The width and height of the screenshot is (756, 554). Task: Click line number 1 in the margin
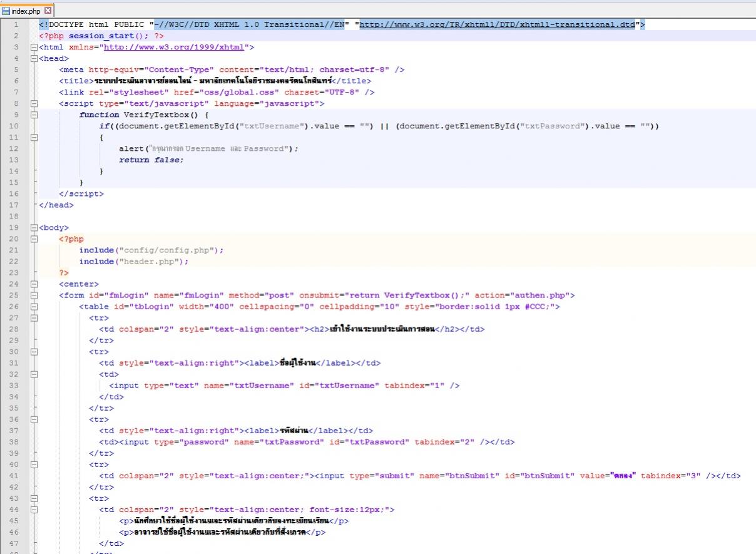(x=16, y=24)
